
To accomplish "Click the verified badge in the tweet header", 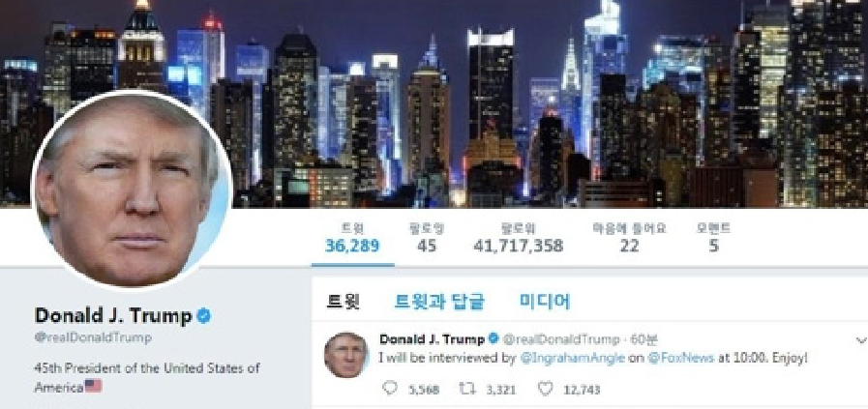I will [494, 338].
